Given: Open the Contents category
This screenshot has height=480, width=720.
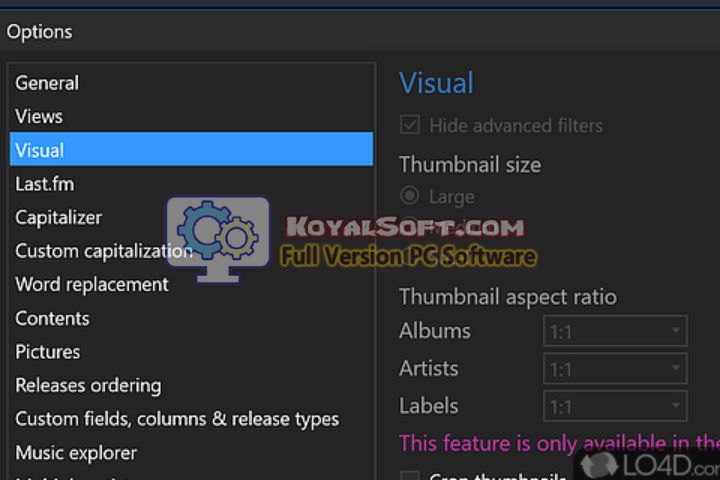Looking at the screenshot, I should pyautogui.click(x=191, y=318).
